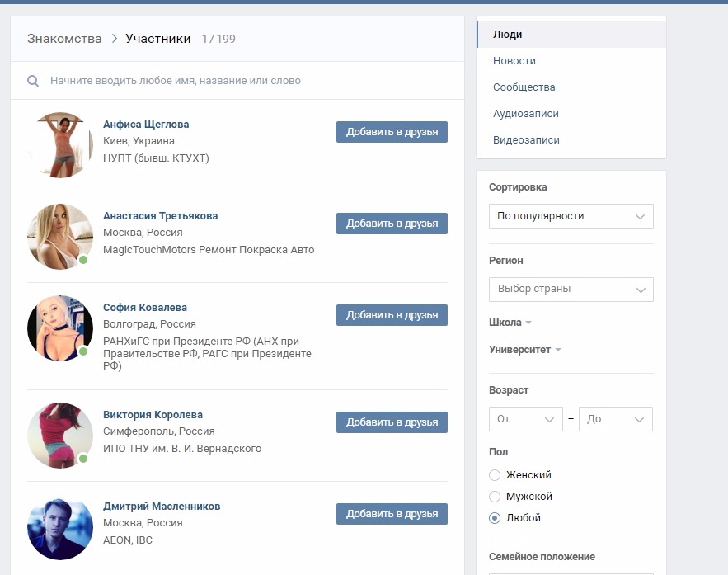
Task: Open Дмитрий Масленников's avatar
Action: [60, 527]
